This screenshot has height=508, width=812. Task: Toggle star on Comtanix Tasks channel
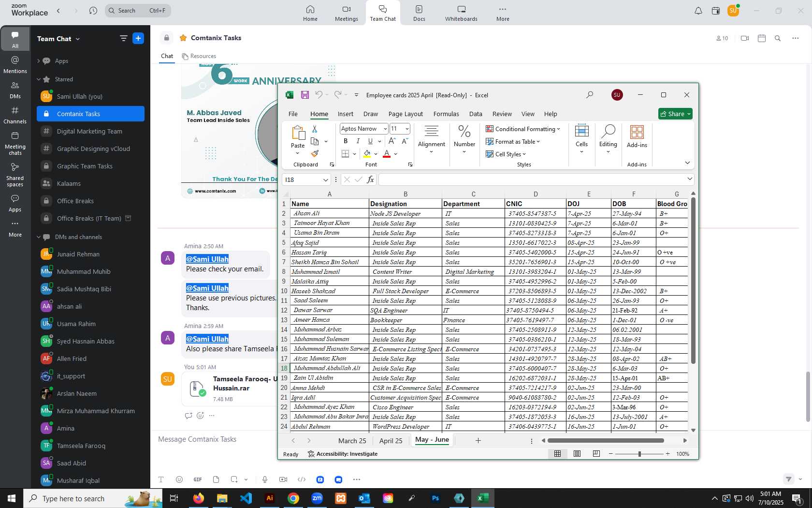tap(183, 38)
